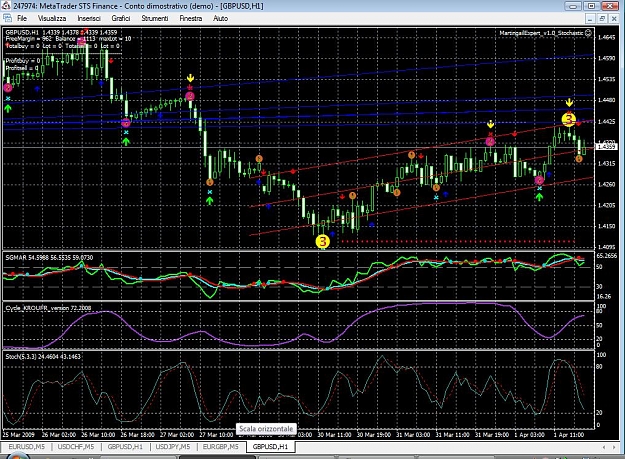Restore the inner GBPUSD,H1 chart window
Image resolution: width=625 pixels, height=459 pixels.
602,18
